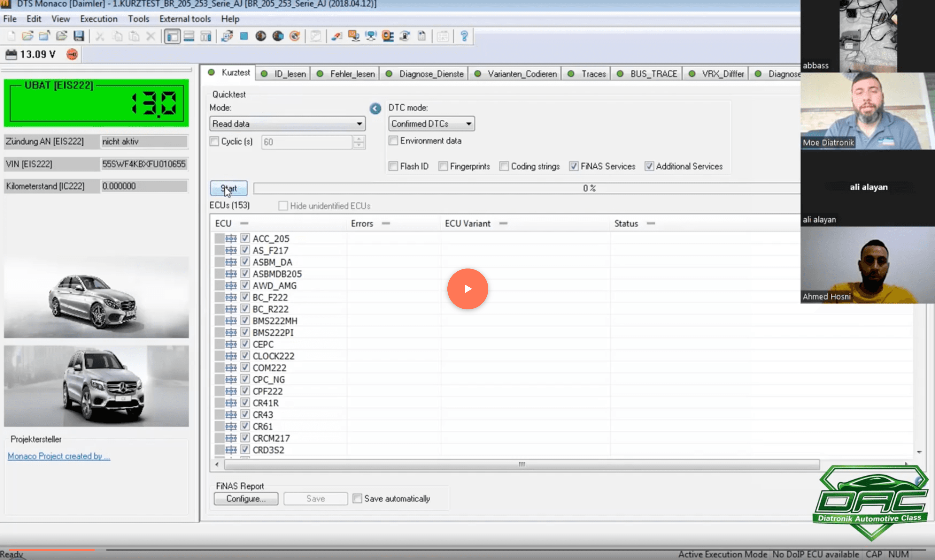Image resolution: width=935 pixels, height=560 pixels.
Task: Uncheck the FiNAS Services checkbox
Action: pyautogui.click(x=574, y=166)
